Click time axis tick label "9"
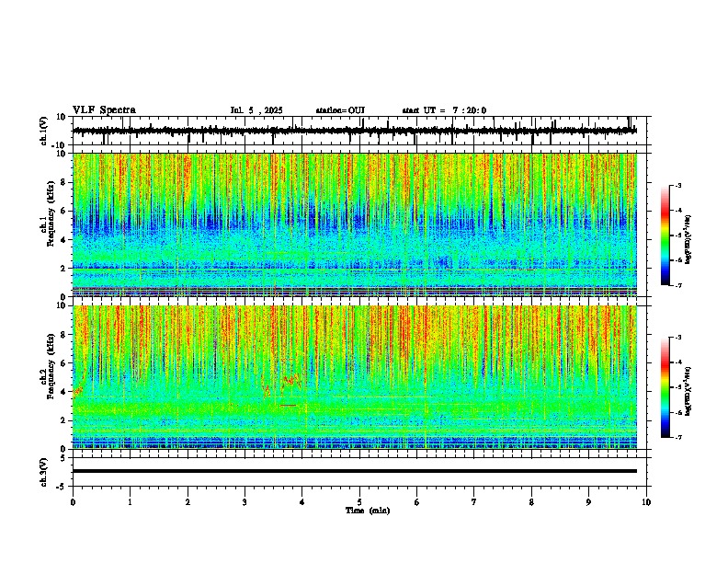728x563 pixels. (x=588, y=502)
